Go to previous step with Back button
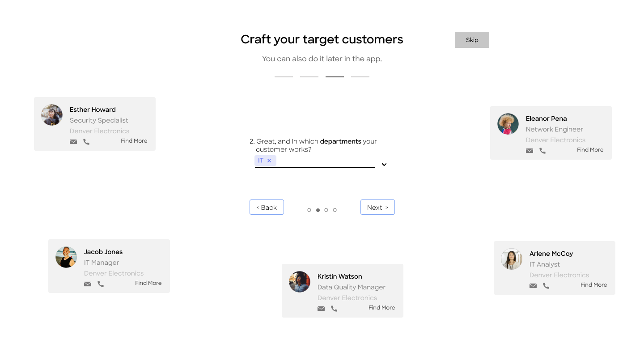Image resolution: width=644 pixels, height=352 pixels. (x=267, y=207)
